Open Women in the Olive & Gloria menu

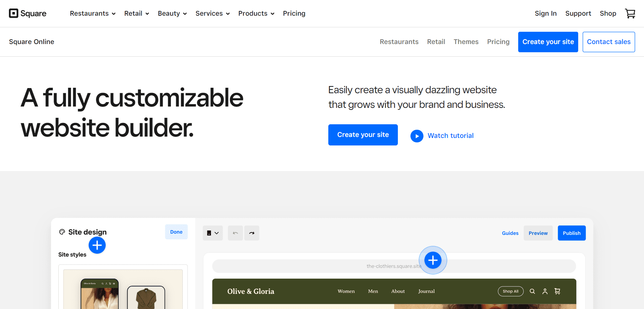coord(346,291)
